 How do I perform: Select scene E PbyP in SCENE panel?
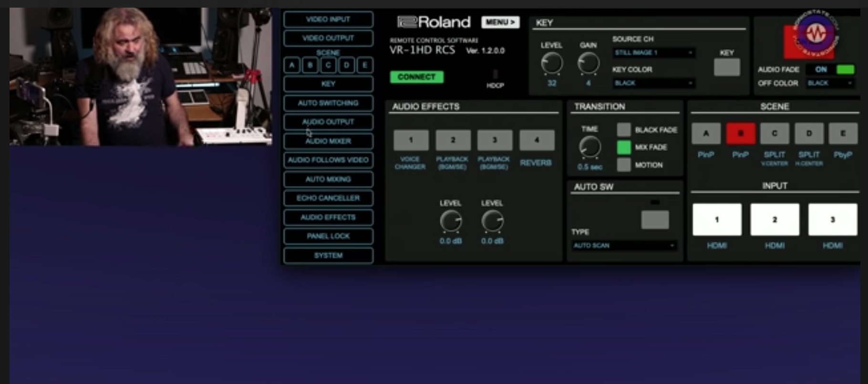pos(843,133)
